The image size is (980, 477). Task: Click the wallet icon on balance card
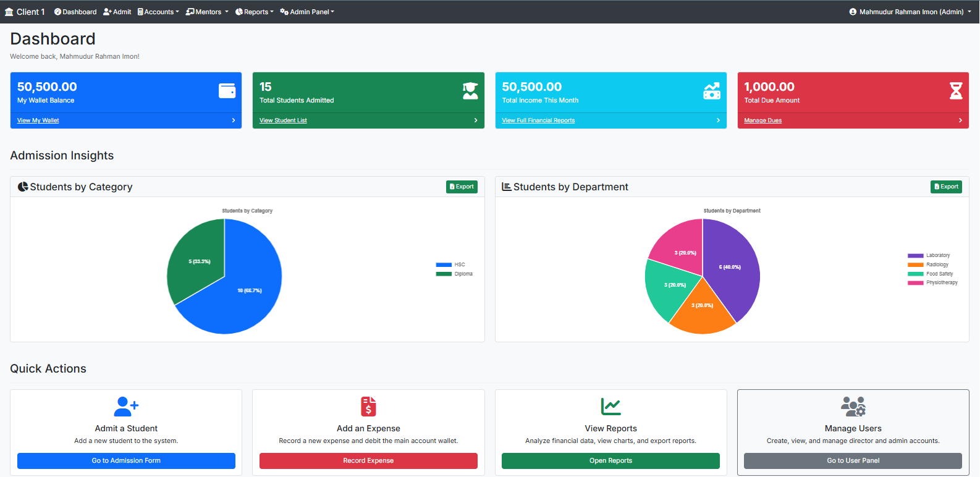coord(227,91)
